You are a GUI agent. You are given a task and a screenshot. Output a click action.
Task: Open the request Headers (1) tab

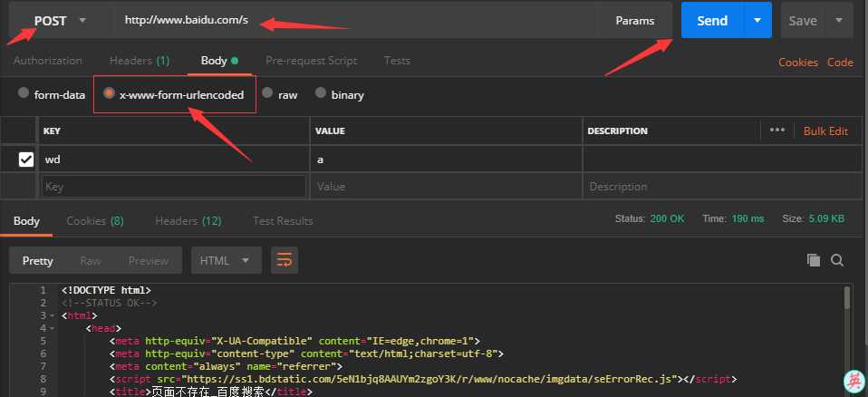(x=140, y=61)
